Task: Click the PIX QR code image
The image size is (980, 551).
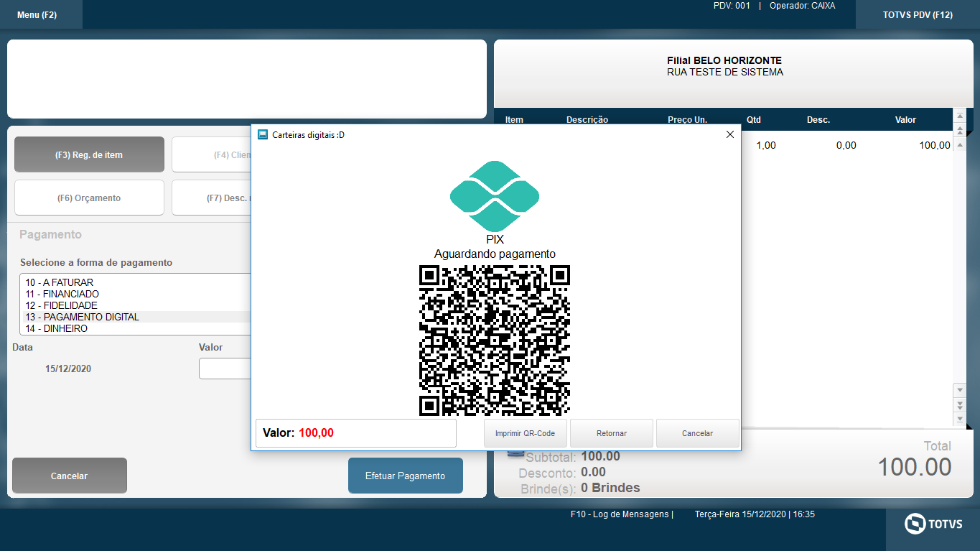Action: (x=495, y=341)
